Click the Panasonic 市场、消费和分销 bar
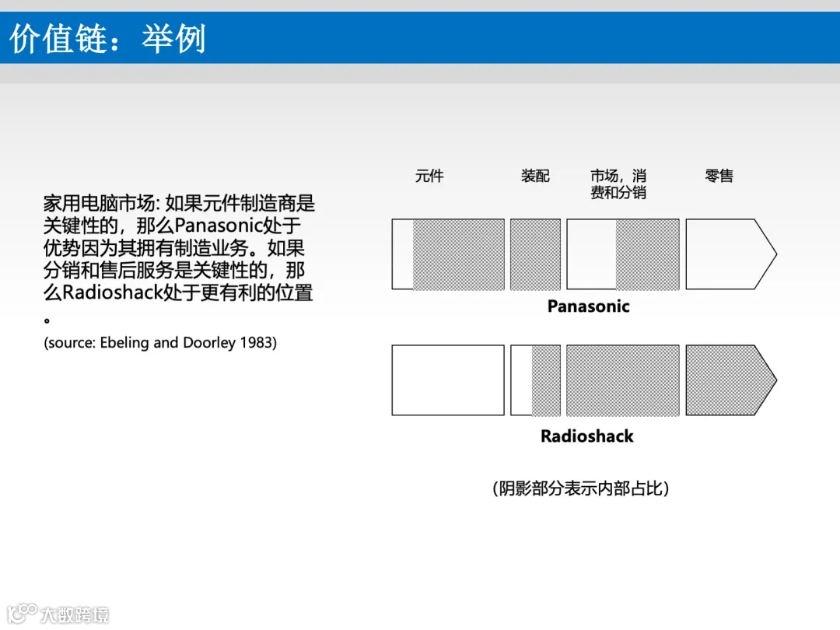The height and width of the screenshot is (630, 840). (622, 254)
